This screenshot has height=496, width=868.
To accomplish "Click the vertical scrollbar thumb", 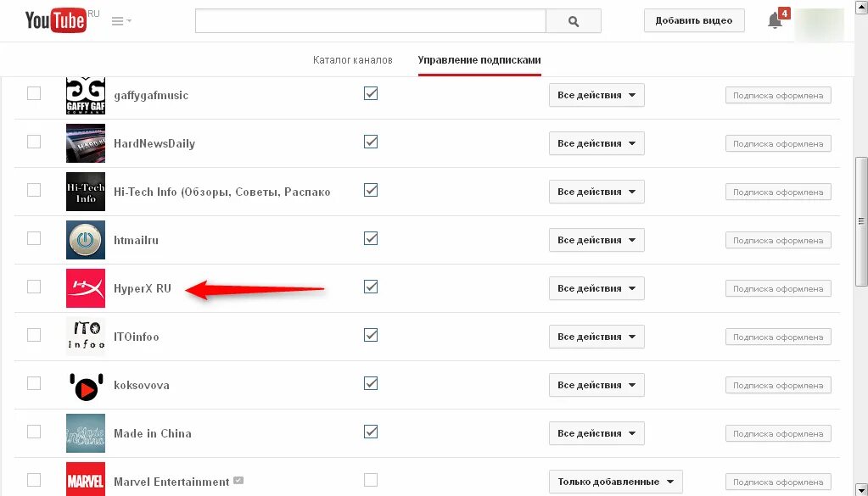I will (861, 221).
